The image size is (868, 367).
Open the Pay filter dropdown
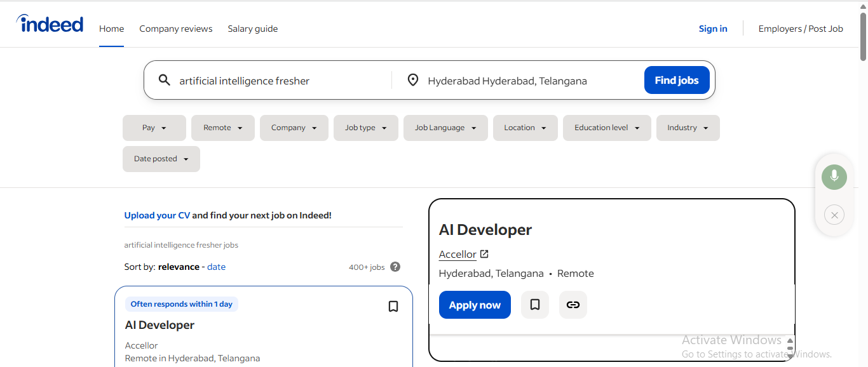154,128
